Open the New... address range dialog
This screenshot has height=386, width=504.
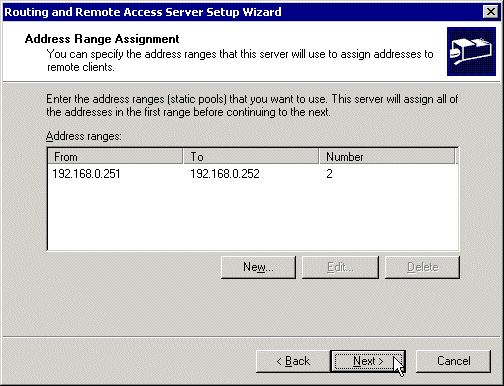(258, 267)
